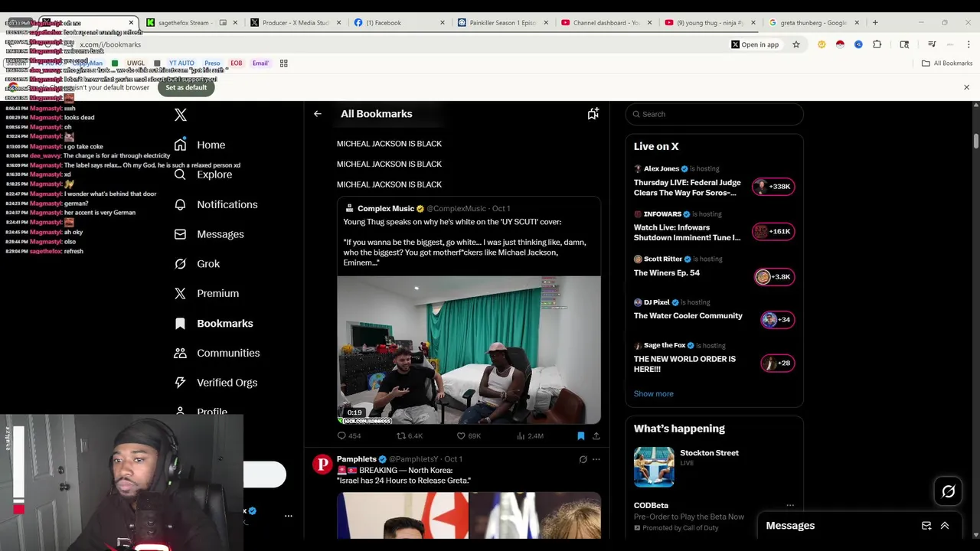
Task: Click the Grok explain icon on Pamphlets post
Action: click(583, 459)
